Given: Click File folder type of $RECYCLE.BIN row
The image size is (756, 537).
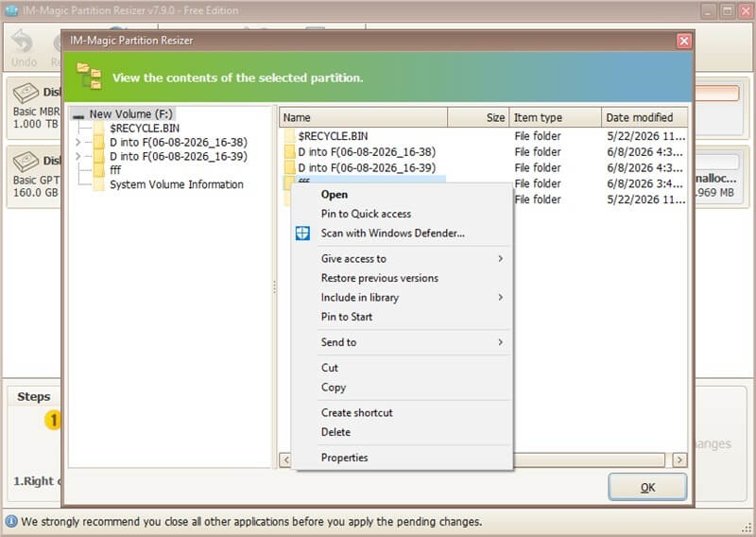Looking at the screenshot, I should pyautogui.click(x=538, y=136).
